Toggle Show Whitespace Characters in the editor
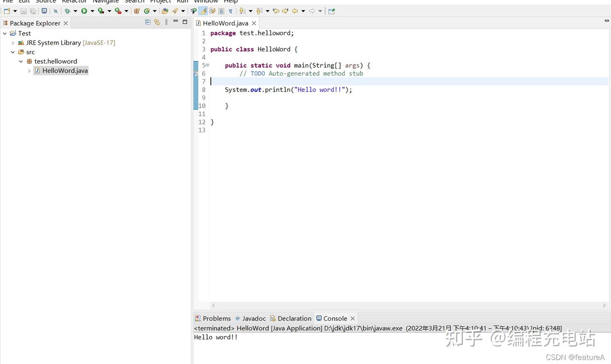This screenshot has width=611, height=364. point(231,11)
